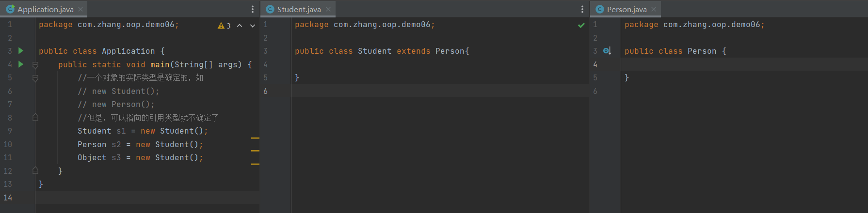The height and width of the screenshot is (213, 868).
Task: Click green checkmark inspection icon in Student.java
Action: pos(581,25)
